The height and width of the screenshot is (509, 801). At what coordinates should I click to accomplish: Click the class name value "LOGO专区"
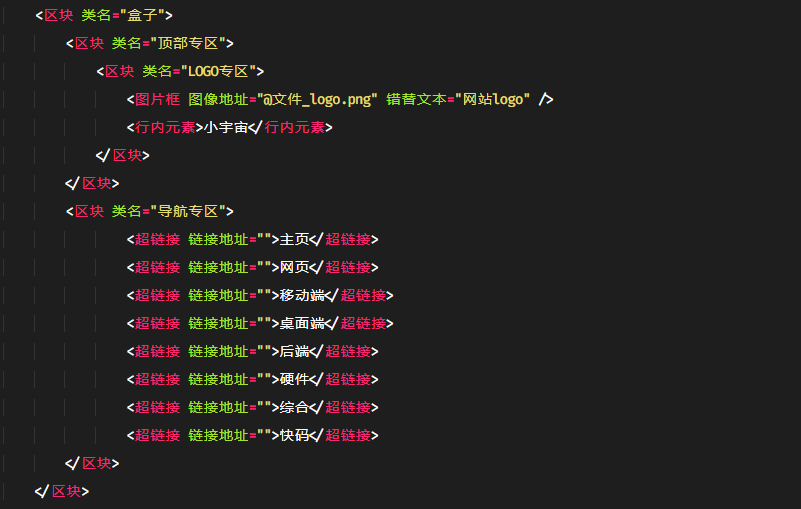[218, 72]
